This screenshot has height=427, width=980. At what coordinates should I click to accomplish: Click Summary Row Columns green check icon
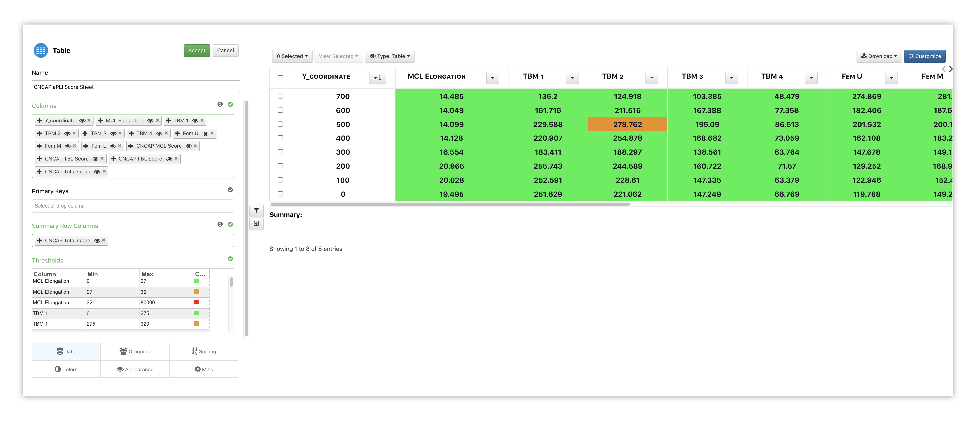231,224
